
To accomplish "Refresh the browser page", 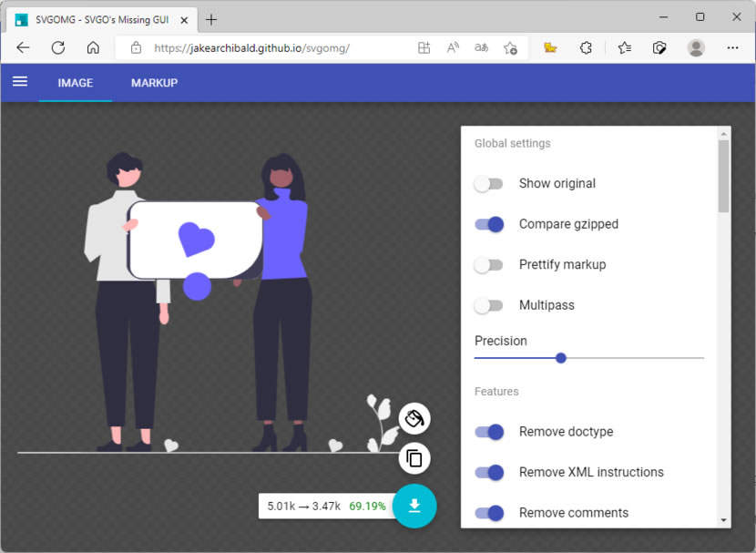I will (x=58, y=48).
